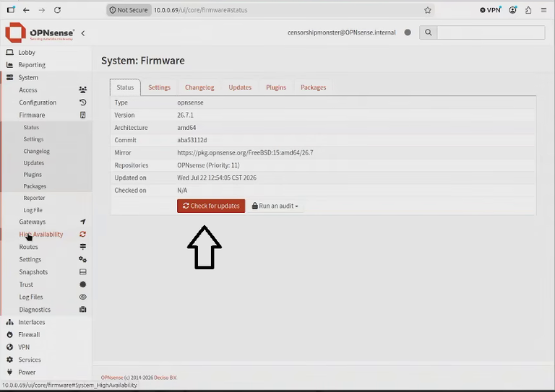Viewport: 555px width, 392px height.
Task: Click the Access users icon
Action: click(83, 90)
